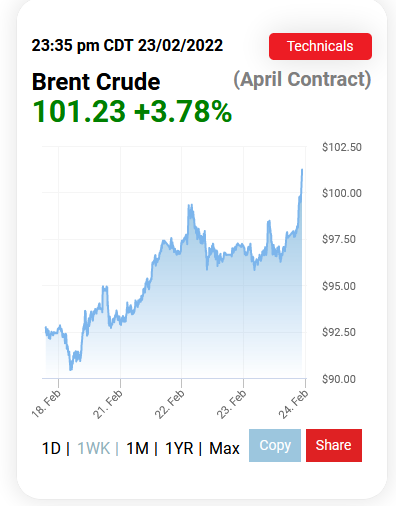The image size is (396, 506).
Task: Click the +3.78% change figure
Action: 183,111
